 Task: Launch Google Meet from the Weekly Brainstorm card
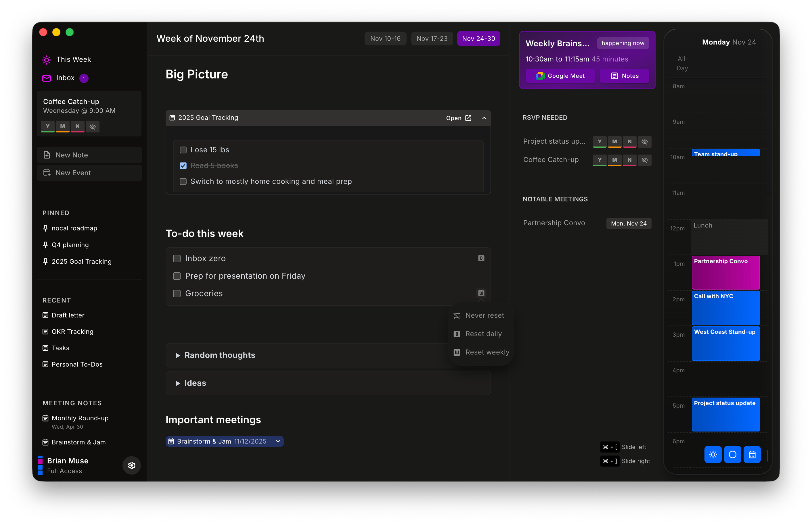[560, 76]
